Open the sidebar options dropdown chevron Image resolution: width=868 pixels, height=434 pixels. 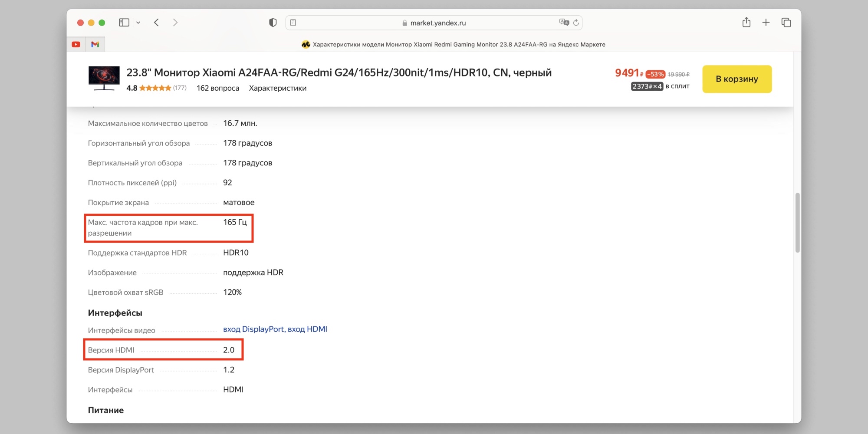pos(138,23)
